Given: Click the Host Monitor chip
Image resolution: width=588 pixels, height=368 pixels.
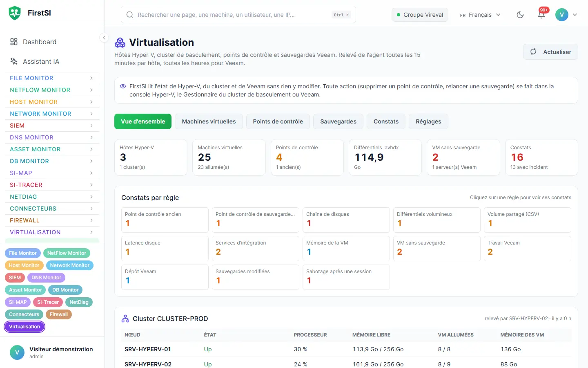Looking at the screenshot, I should (24, 265).
